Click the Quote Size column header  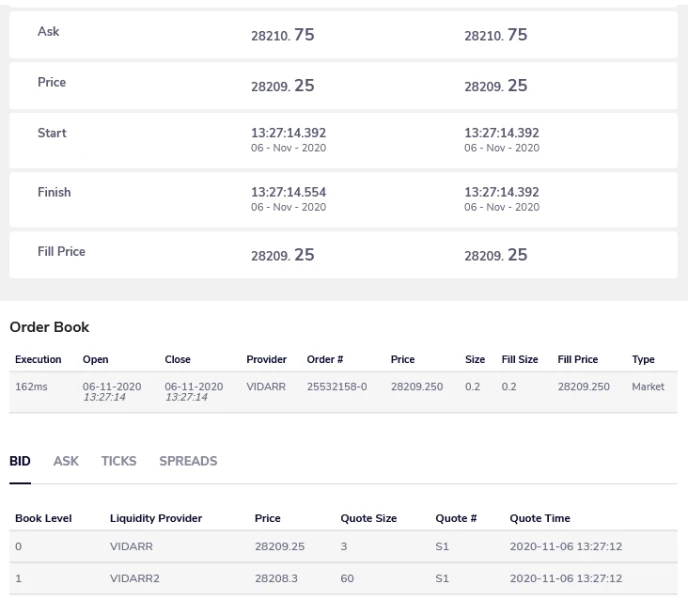click(368, 518)
